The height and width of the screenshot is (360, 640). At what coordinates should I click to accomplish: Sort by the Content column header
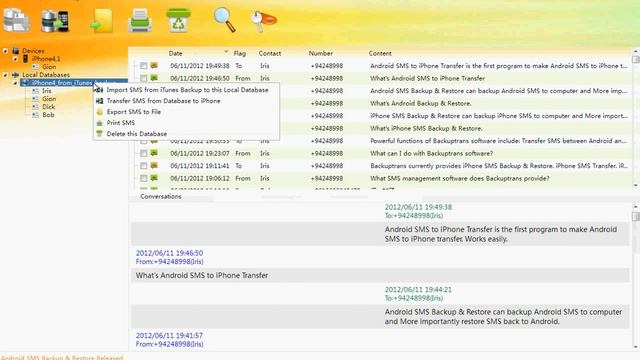(x=380, y=53)
